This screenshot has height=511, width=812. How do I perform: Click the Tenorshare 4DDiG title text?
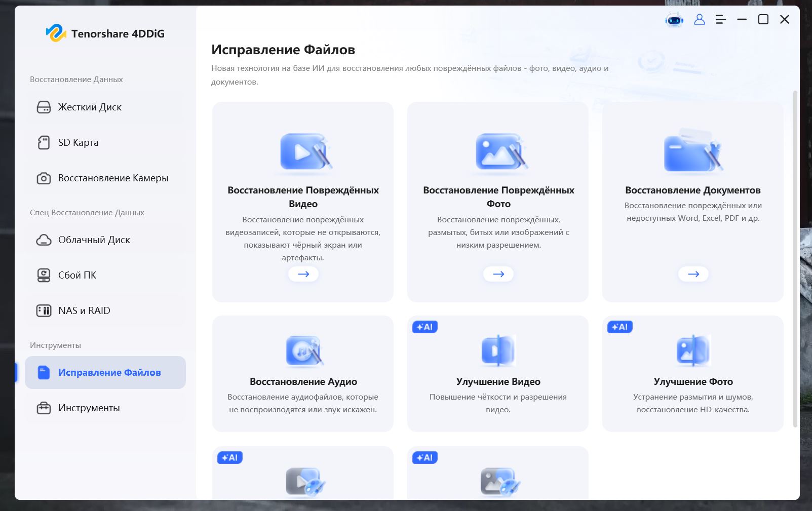(x=118, y=34)
